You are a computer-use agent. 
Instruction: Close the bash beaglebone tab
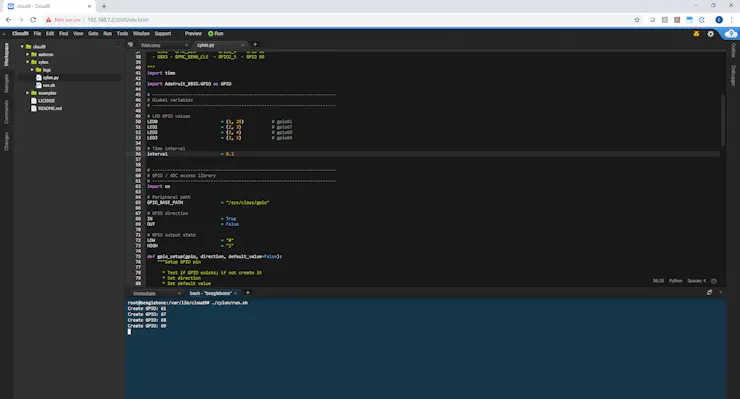pos(235,293)
